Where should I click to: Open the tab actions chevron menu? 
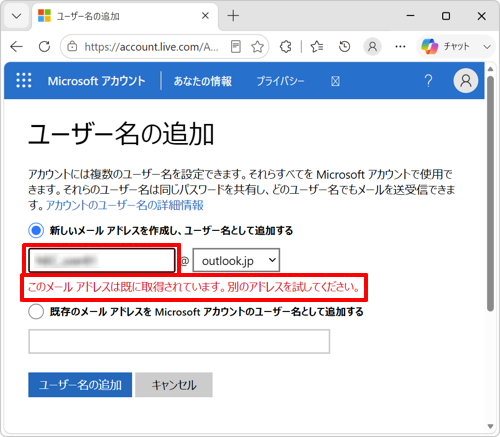click(16, 16)
